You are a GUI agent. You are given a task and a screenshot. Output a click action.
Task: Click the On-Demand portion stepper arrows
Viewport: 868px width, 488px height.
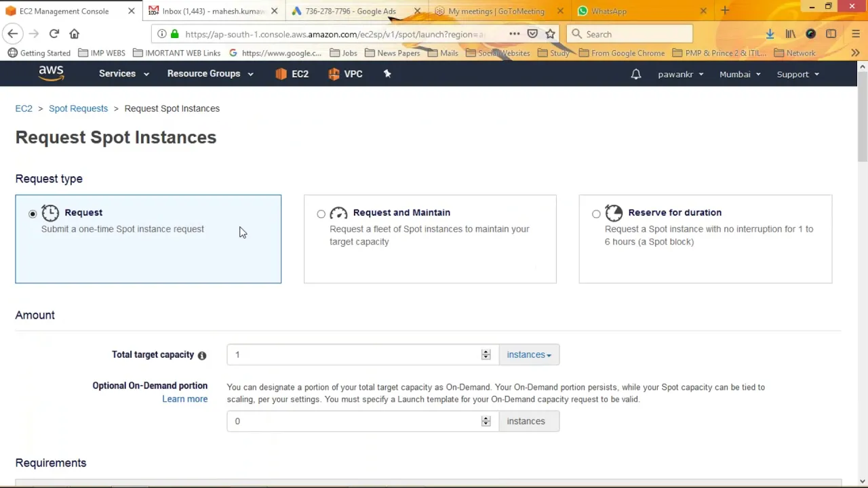[486, 421]
